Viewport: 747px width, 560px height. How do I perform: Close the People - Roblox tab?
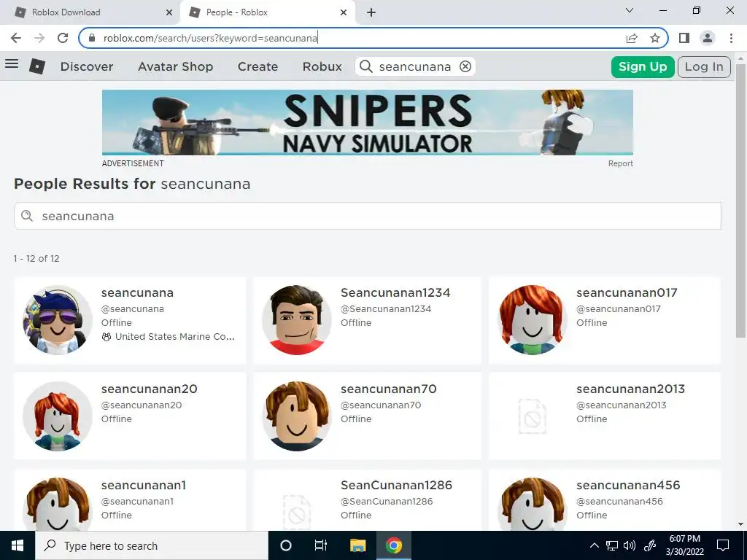[344, 12]
